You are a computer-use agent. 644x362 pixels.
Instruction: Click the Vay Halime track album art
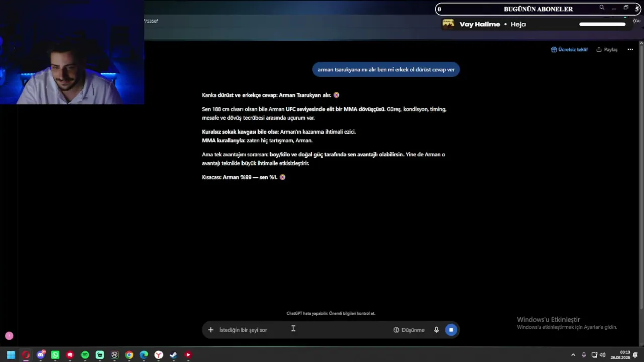pyautogui.click(x=448, y=24)
